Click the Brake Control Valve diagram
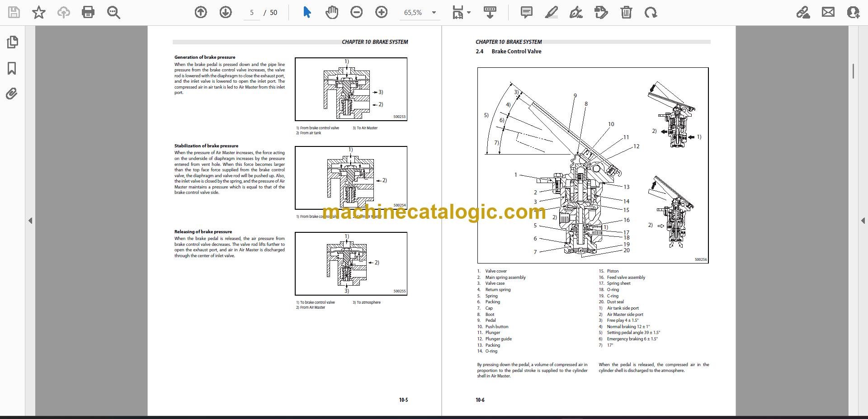This screenshot has height=419, width=868. pyautogui.click(x=593, y=165)
